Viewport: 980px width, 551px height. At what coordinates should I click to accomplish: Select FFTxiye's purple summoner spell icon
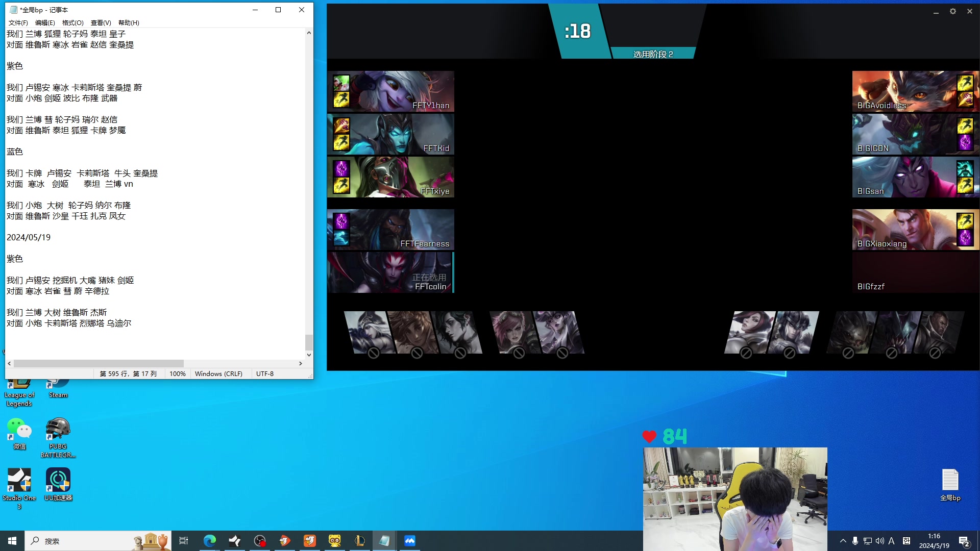pos(341,168)
